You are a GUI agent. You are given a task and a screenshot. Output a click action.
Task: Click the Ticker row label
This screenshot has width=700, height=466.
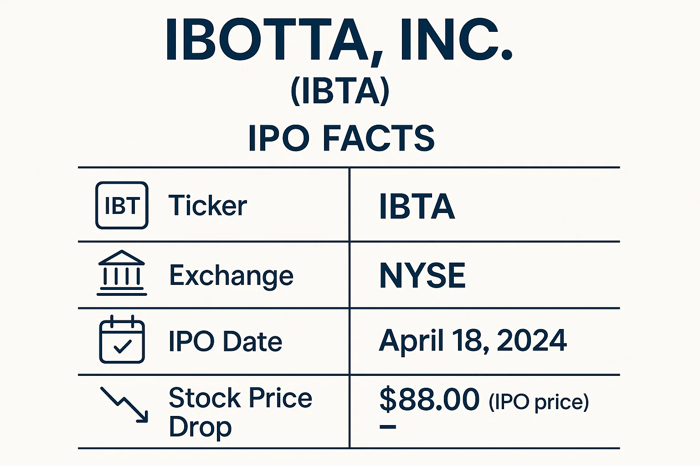click(207, 207)
